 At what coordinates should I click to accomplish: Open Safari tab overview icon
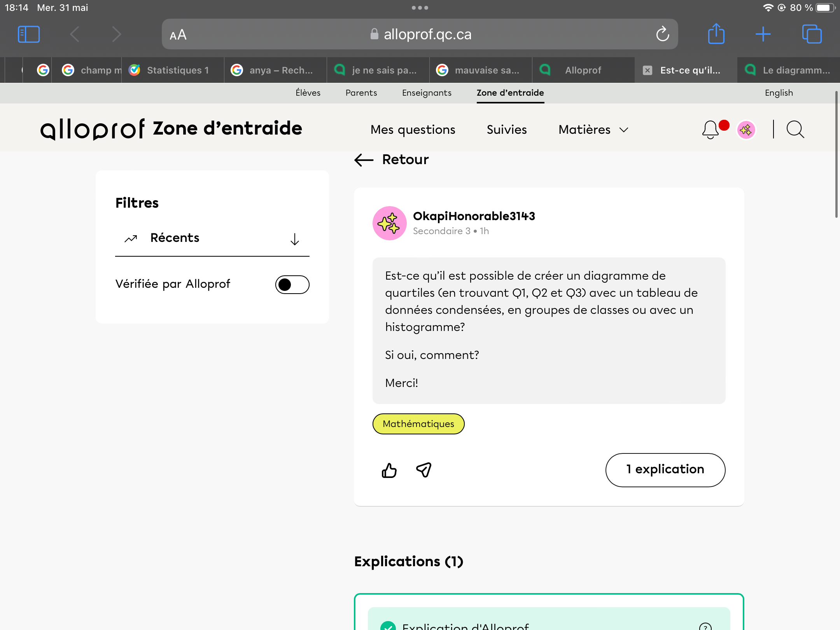coord(812,34)
